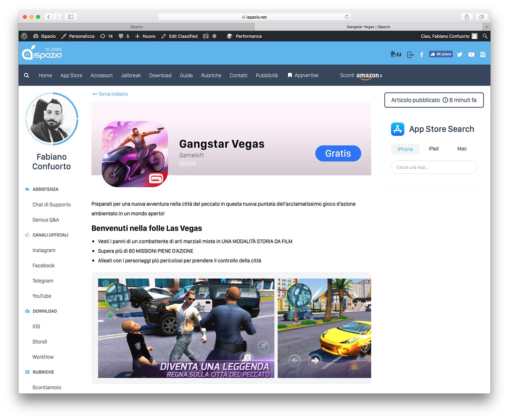Viewport: 509px width, 420px height.
Task: Open the Appvertise nav item
Action: [303, 75]
